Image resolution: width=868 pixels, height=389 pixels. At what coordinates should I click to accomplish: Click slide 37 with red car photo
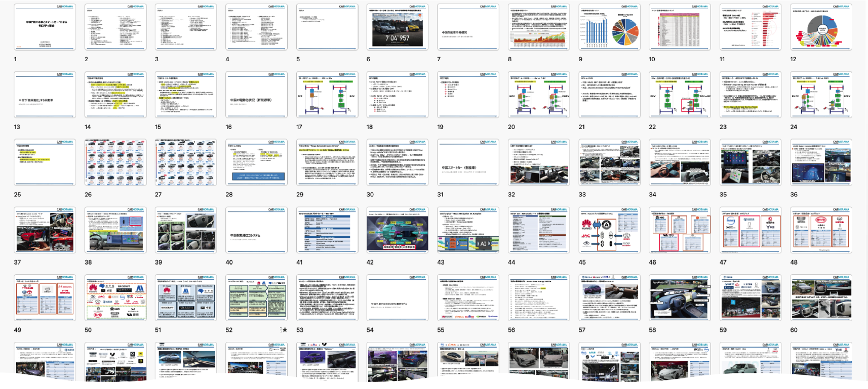45,230
